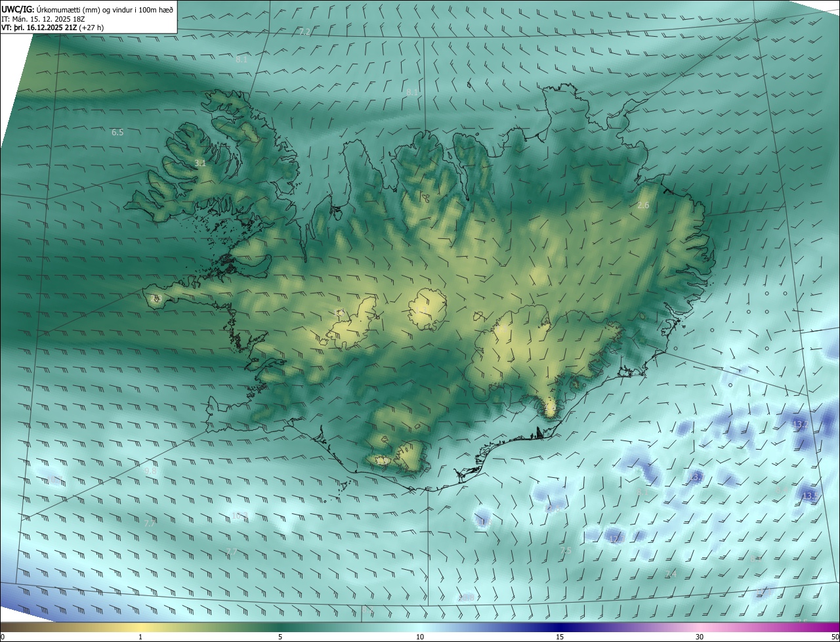Click the colorbar tick label '10'
Screen dimensions: 840x642
(420, 637)
